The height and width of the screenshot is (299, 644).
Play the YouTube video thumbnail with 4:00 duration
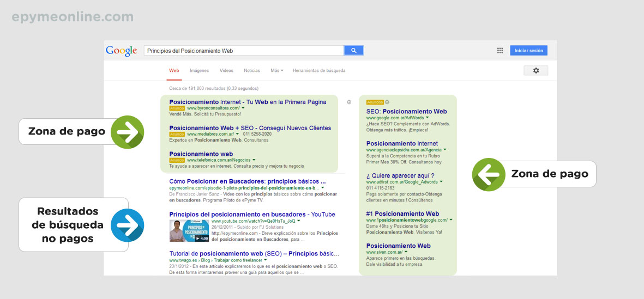click(189, 230)
